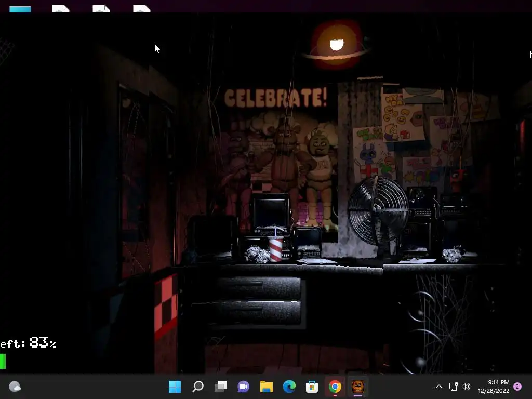Open the volume speaker tray icon
The height and width of the screenshot is (399, 532).
(466, 387)
